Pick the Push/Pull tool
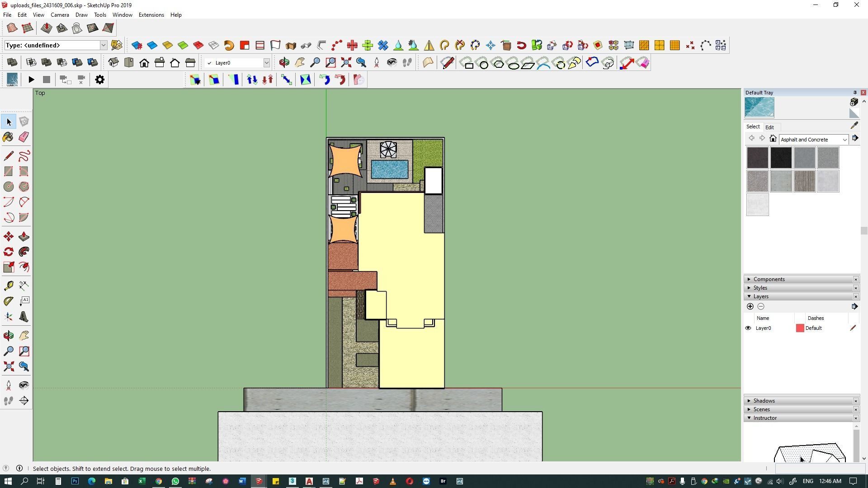The width and height of the screenshot is (868, 488). (x=24, y=237)
